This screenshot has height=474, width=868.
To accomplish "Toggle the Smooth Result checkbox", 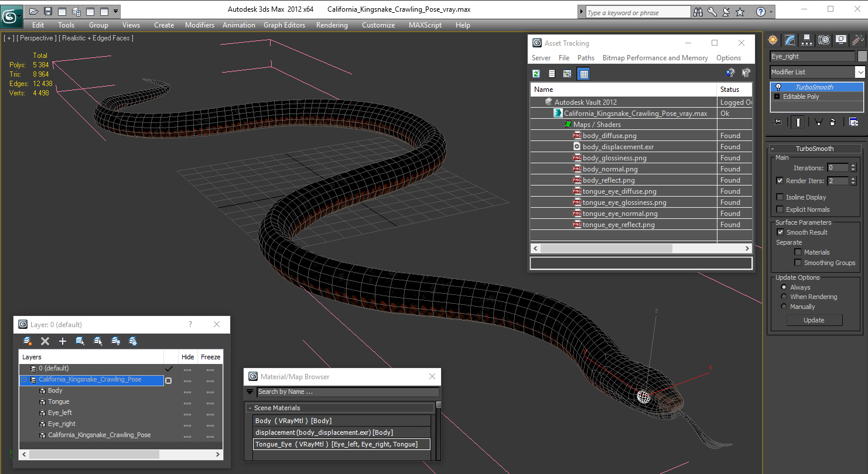I will pyautogui.click(x=780, y=232).
